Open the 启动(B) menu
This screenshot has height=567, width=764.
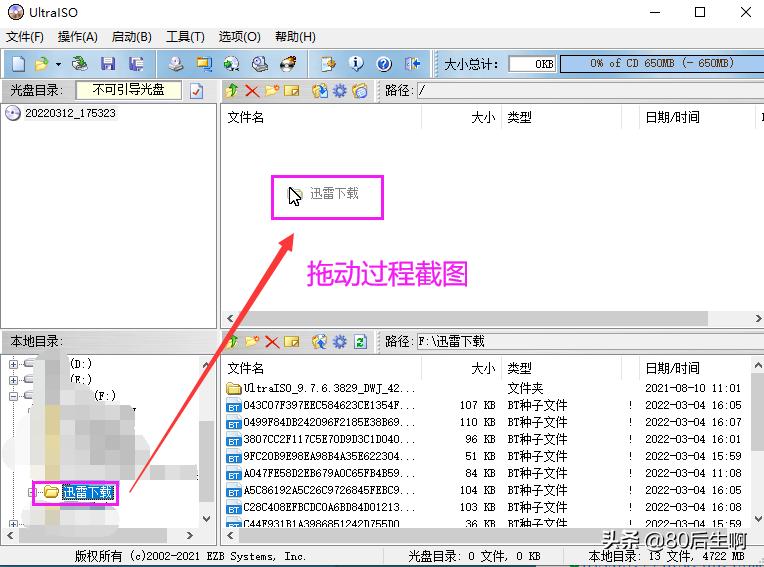(x=132, y=37)
